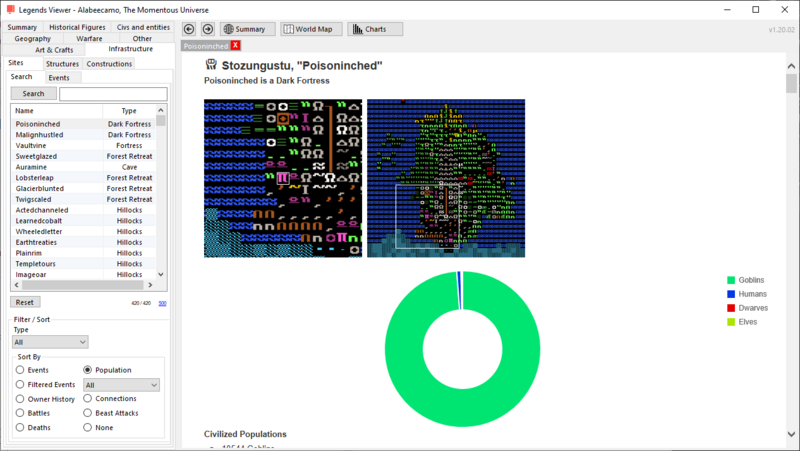Screen dimensions: 800x451
Task: Switch to the Other tab
Action: 142,38
